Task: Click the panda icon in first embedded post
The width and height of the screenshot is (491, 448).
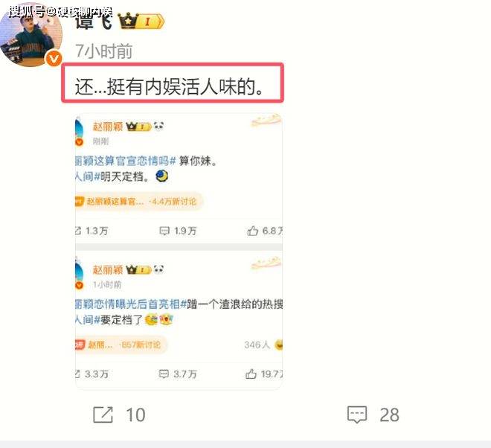Action: pos(159,127)
